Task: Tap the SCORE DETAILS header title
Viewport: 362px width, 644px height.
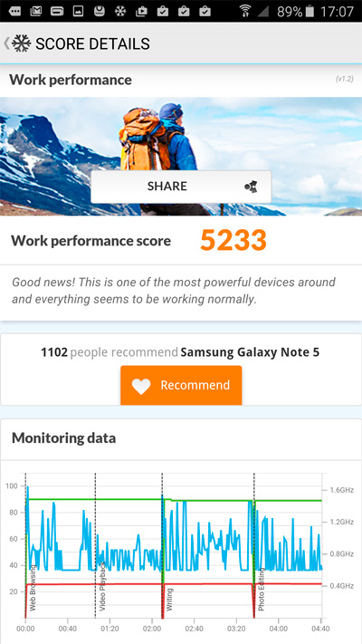Action: coord(92,43)
